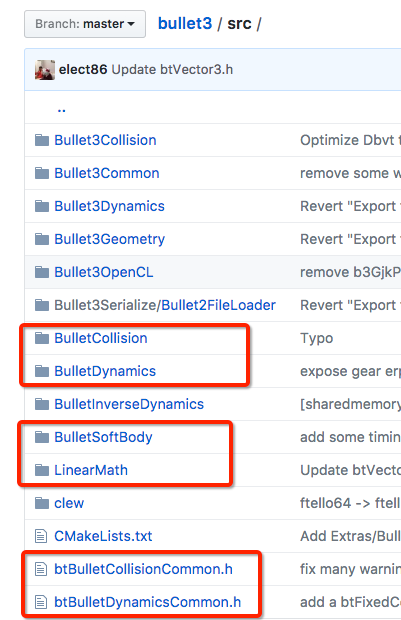The height and width of the screenshot is (620, 401).
Task: Open the Bullet3Geometry folder
Action: coord(110,239)
